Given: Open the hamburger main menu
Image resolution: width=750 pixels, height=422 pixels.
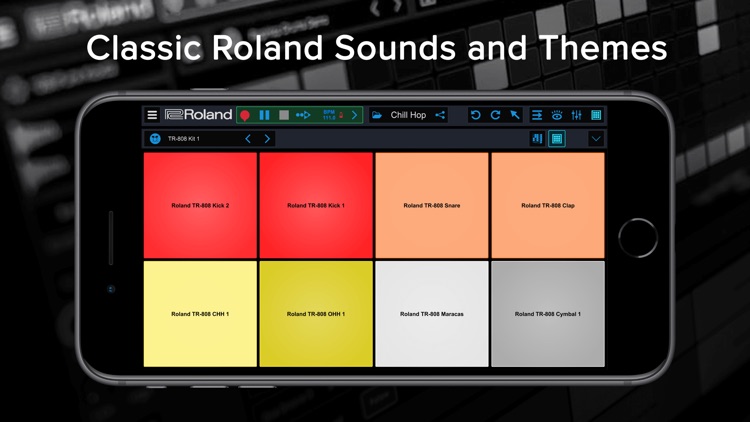Looking at the screenshot, I should point(152,115).
